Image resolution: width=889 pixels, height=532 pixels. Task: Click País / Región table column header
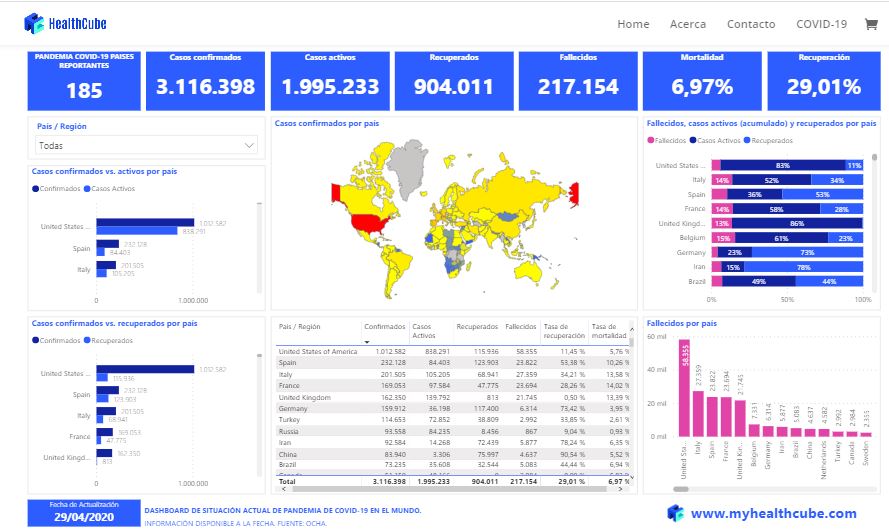pyautogui.click(x=299, y=327)
